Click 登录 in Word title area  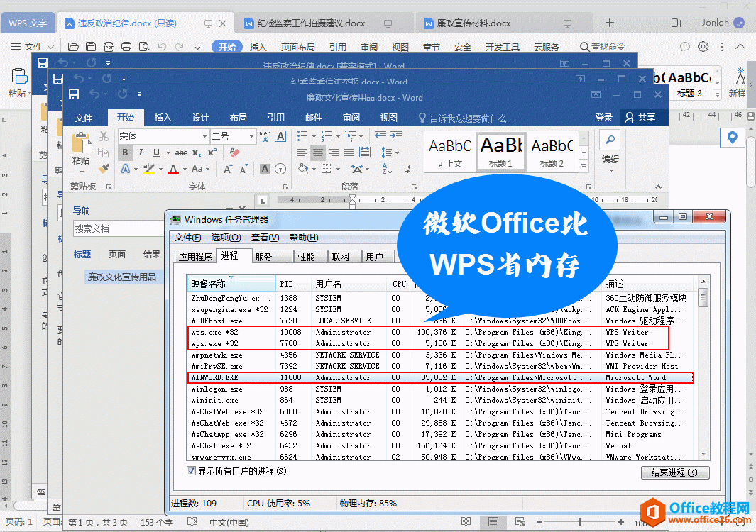pyautogui.click(x=603, y=118)
